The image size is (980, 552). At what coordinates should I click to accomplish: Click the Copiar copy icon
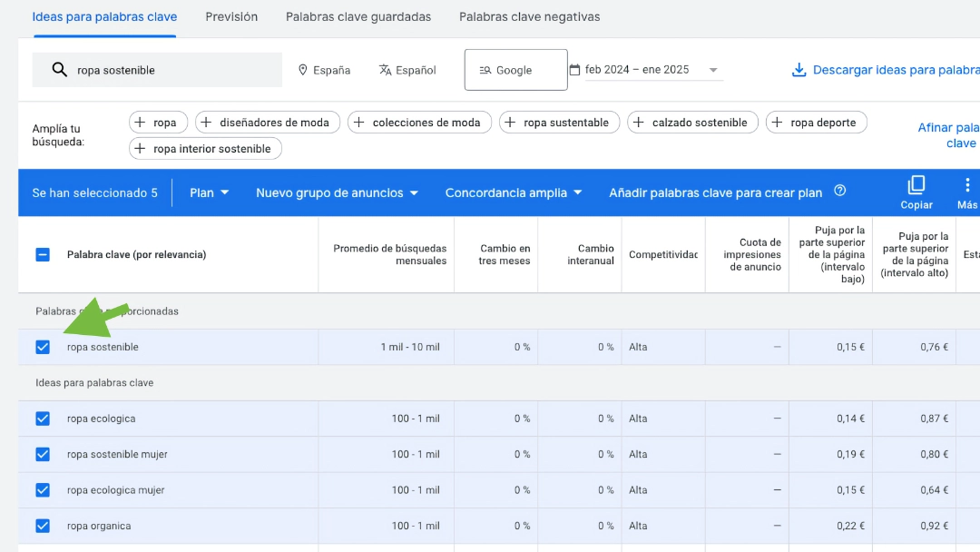[916, 185]
